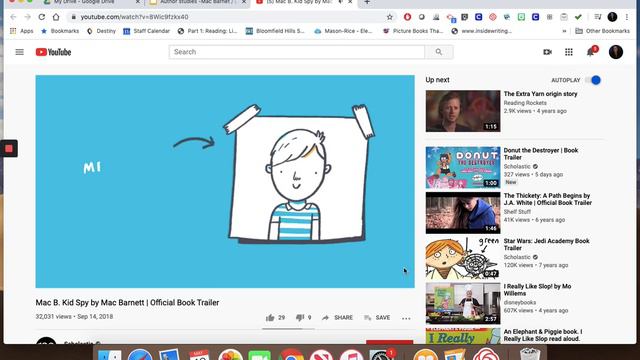
Task: Click the Shelf Stuff channel name
Action: (517, 211)
